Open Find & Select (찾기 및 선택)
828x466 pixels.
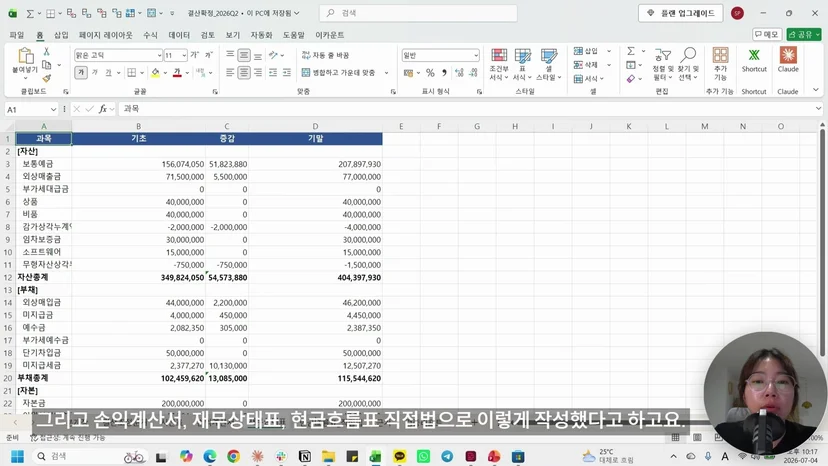click(x=688, y=64)
